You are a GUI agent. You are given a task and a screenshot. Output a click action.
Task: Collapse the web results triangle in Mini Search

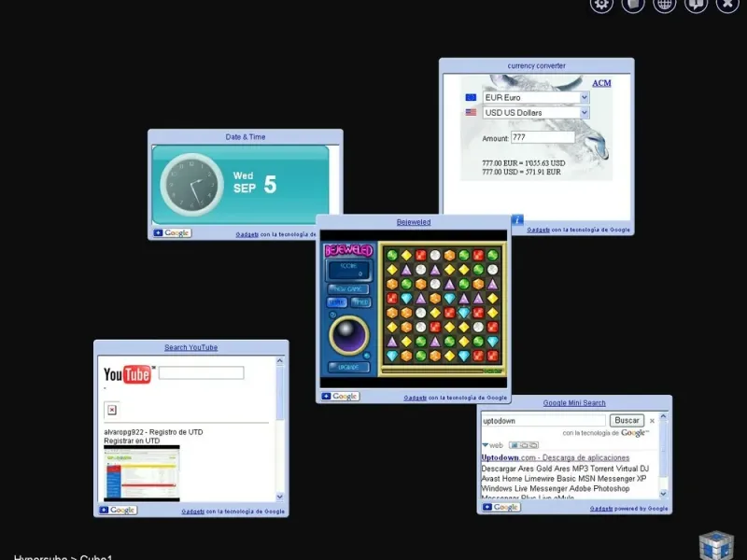coord(485,445)
